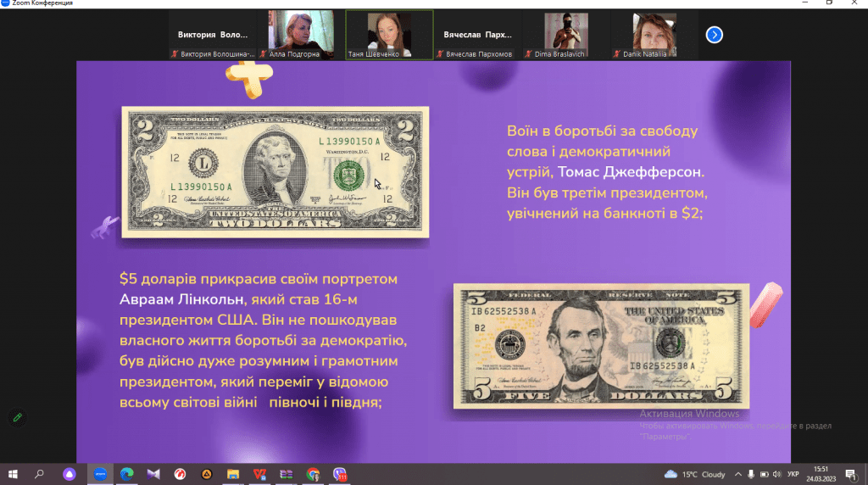Viewport: 868px width, 485px height.
Task: Open File Explorer from the taskbar
Action: [233, 474]
